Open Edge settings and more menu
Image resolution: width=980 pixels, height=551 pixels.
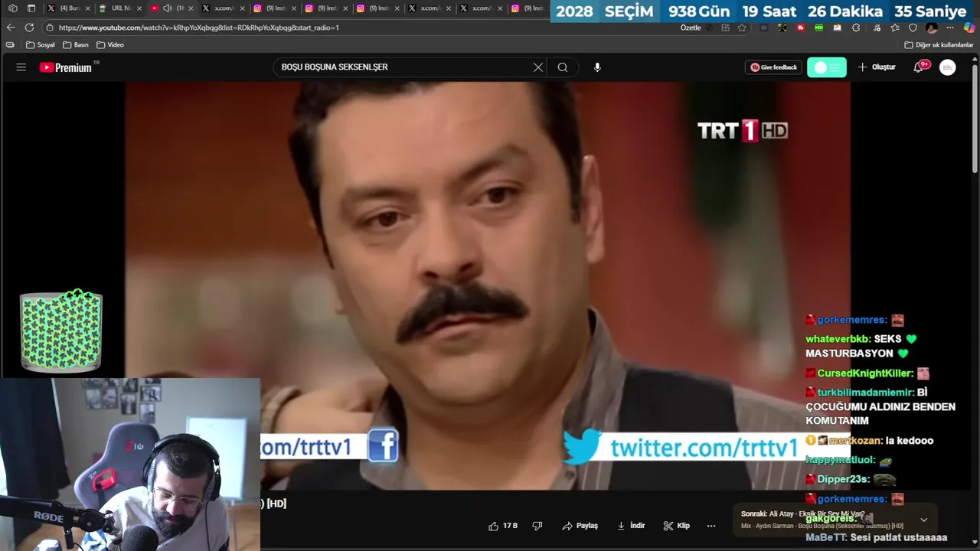pyautogui.click(x=950, y=28)
